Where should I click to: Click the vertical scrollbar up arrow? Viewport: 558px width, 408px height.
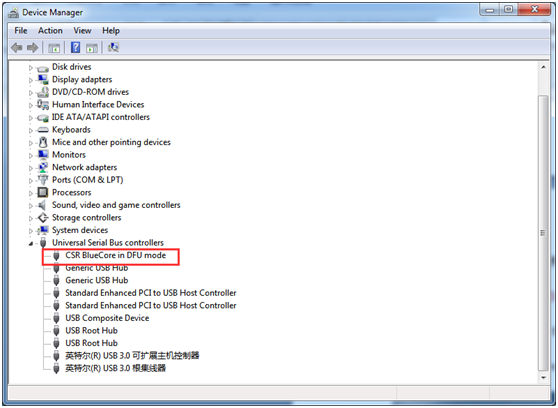coord(543,67)
